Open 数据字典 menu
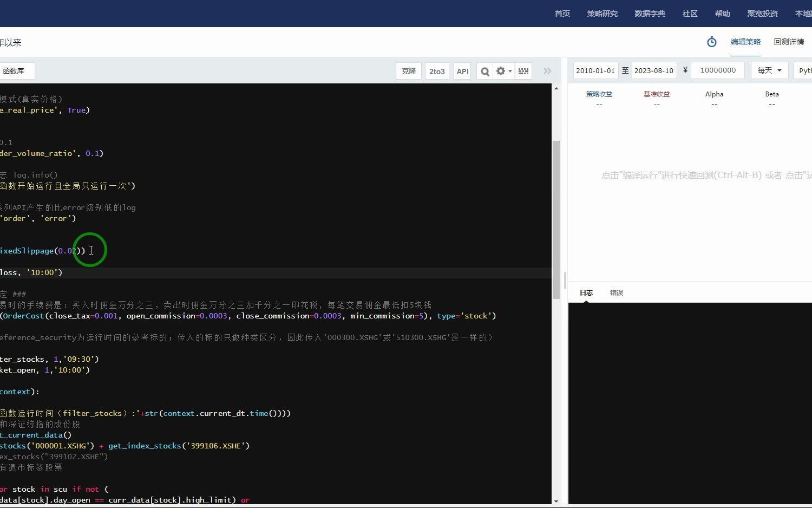This screenshot has height=508, width=812. tap(650, 14)
